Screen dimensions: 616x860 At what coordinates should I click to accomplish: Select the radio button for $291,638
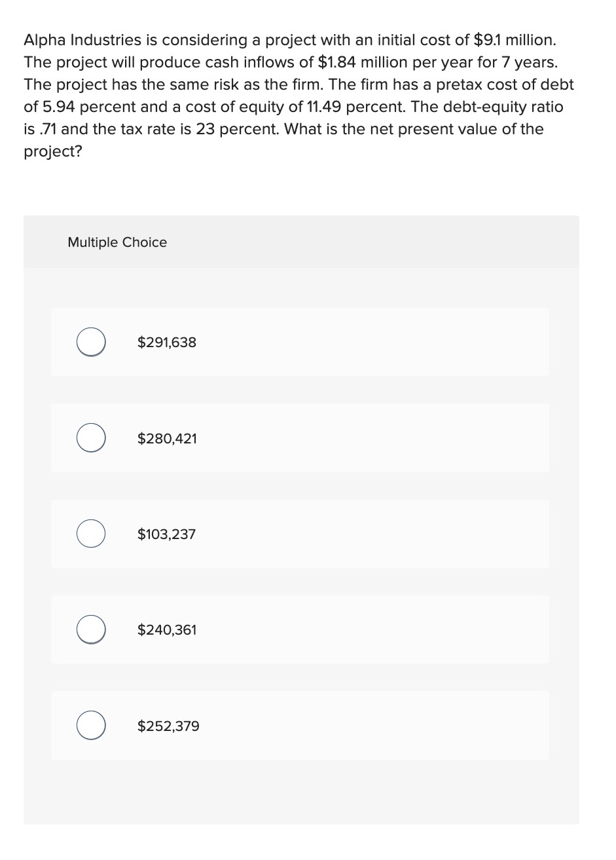click(91, 342)
